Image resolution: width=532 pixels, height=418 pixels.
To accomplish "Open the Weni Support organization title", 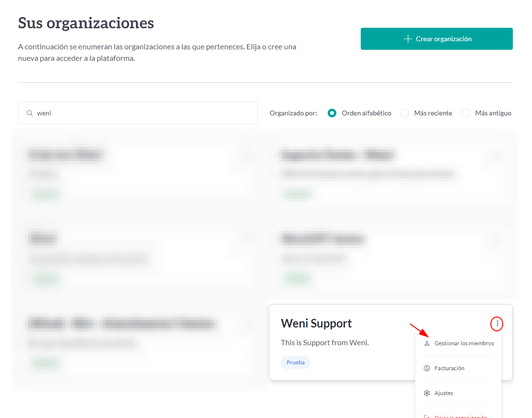I will [x=316, y=323].
